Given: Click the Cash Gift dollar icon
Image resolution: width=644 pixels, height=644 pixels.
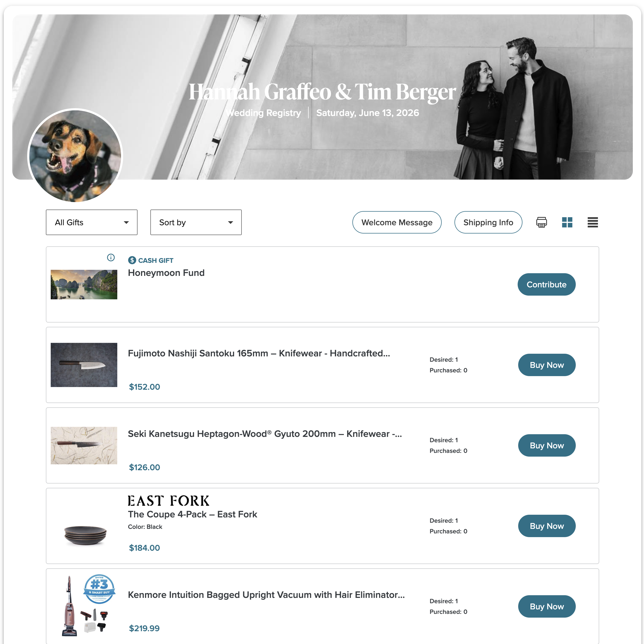Looking at the screenshot, I should pyautogui.click(x=132, y=260).
